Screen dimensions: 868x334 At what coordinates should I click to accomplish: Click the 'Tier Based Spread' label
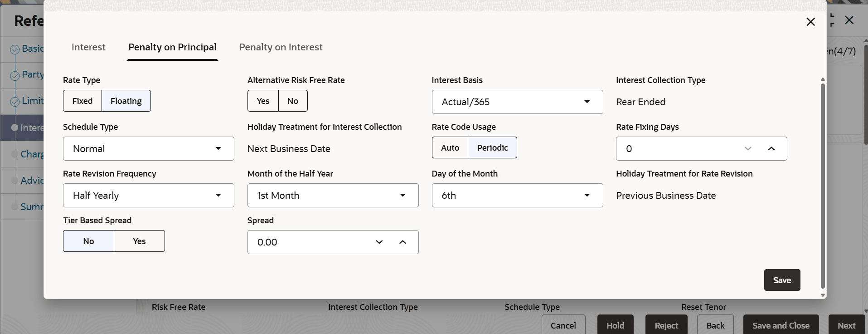click(x=97, y=221)
